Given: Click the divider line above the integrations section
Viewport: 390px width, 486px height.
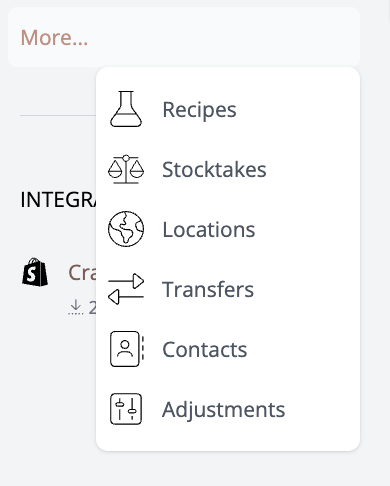Looking at the screenshot, I should 58,116.
